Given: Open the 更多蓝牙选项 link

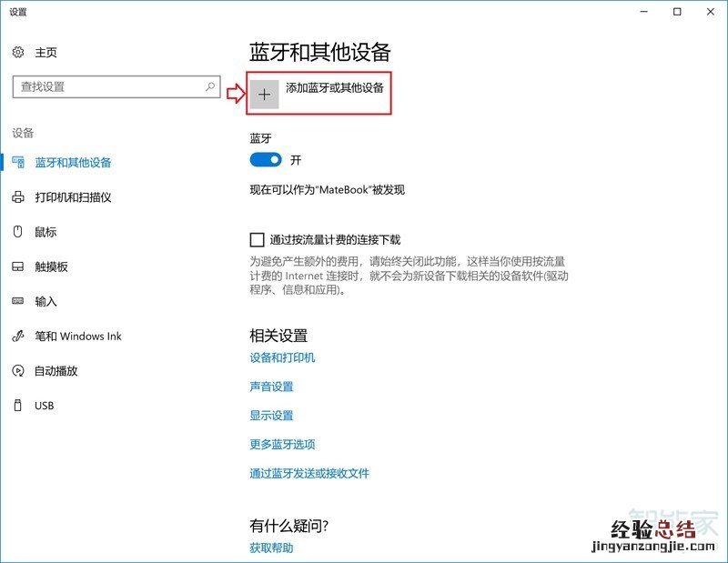Looking at the screenshot, I should click(282, 445).
